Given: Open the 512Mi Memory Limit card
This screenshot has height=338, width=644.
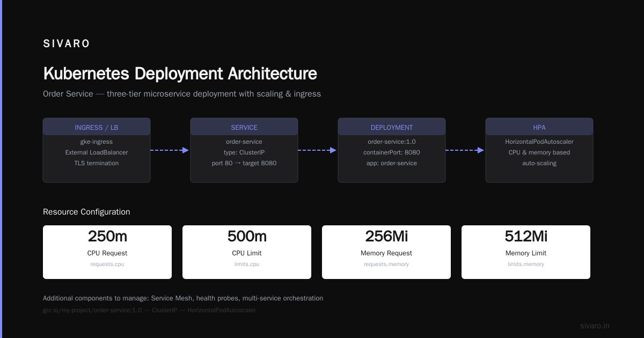Looking at the screenshot, I should coord(526,252).
